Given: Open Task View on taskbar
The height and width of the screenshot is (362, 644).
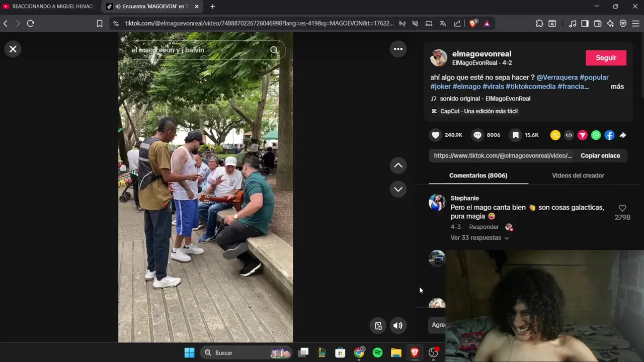Looking at the screenshot, I should [x=303, y=353].
